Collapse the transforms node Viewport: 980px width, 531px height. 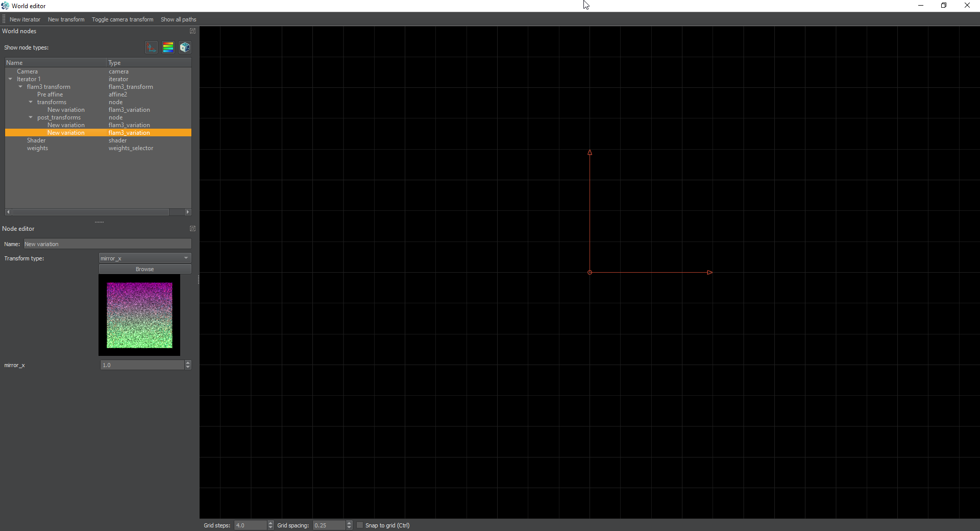tap(31, 102)
